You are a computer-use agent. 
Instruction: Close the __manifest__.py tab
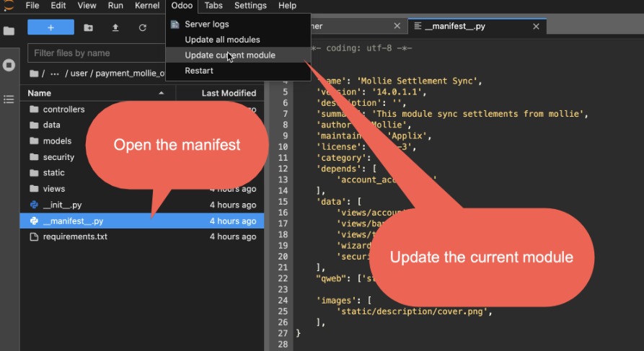click(x=536, y=26)
